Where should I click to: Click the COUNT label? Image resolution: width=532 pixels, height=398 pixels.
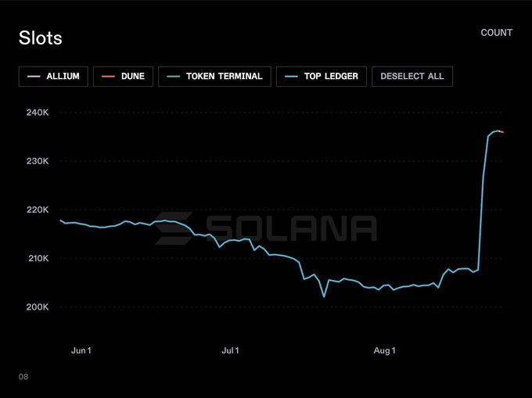point(496,33)
